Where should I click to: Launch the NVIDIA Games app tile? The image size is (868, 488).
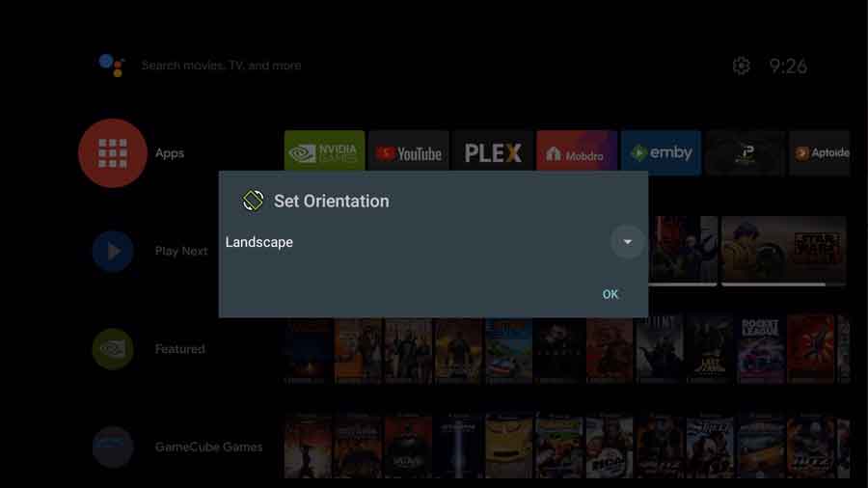pyautogui.click(x=324, y=151)
